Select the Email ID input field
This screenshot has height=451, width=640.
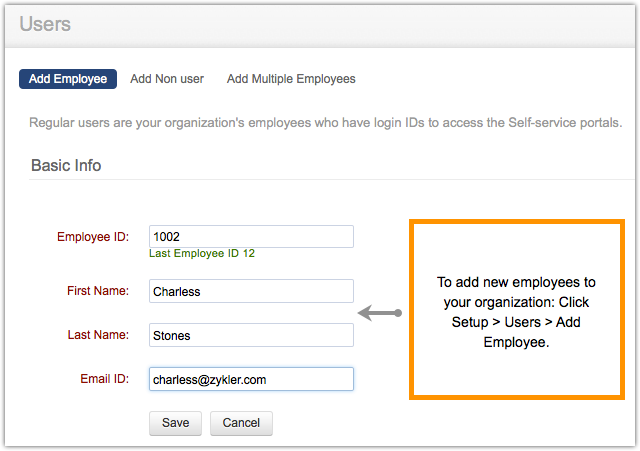pos(251,379)
